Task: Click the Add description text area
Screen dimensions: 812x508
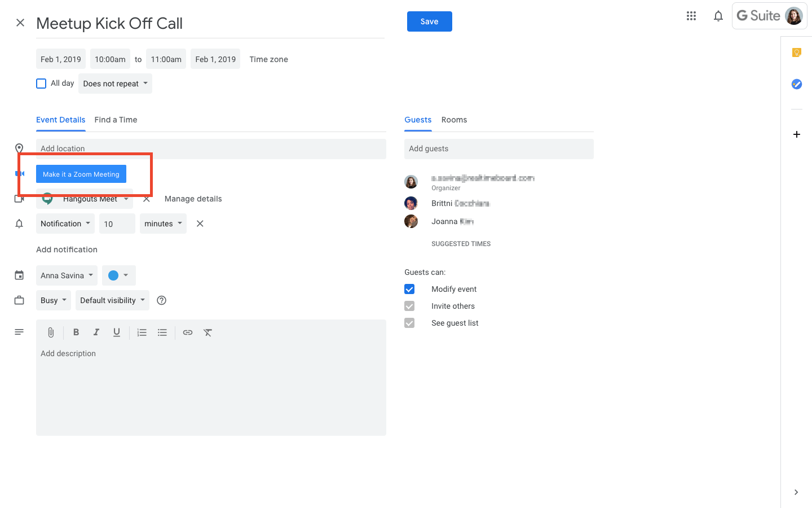Action: coord(211,389)
